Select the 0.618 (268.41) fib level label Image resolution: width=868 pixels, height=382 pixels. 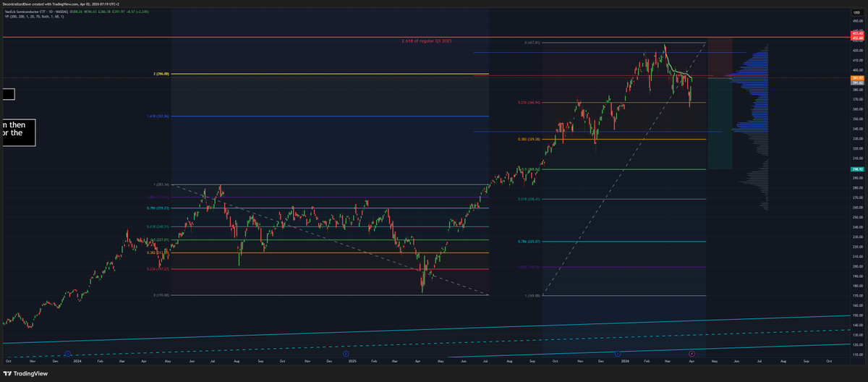[529, 200]
